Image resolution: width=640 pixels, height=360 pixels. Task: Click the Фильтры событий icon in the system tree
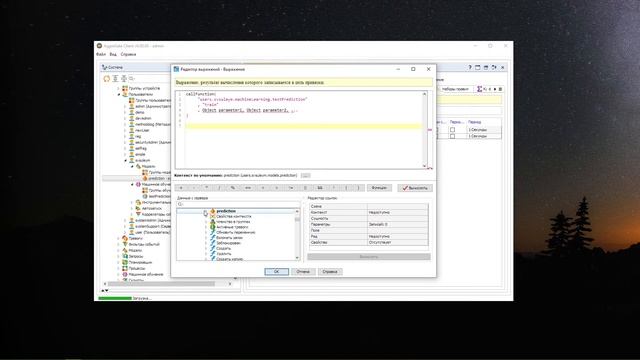[125, 244]
